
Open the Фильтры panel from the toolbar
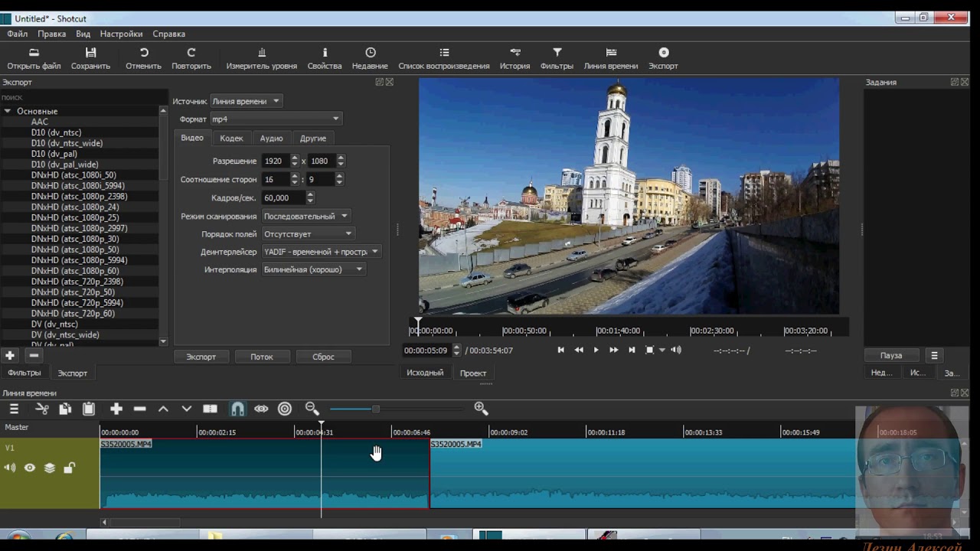click(x=557, y=53)
